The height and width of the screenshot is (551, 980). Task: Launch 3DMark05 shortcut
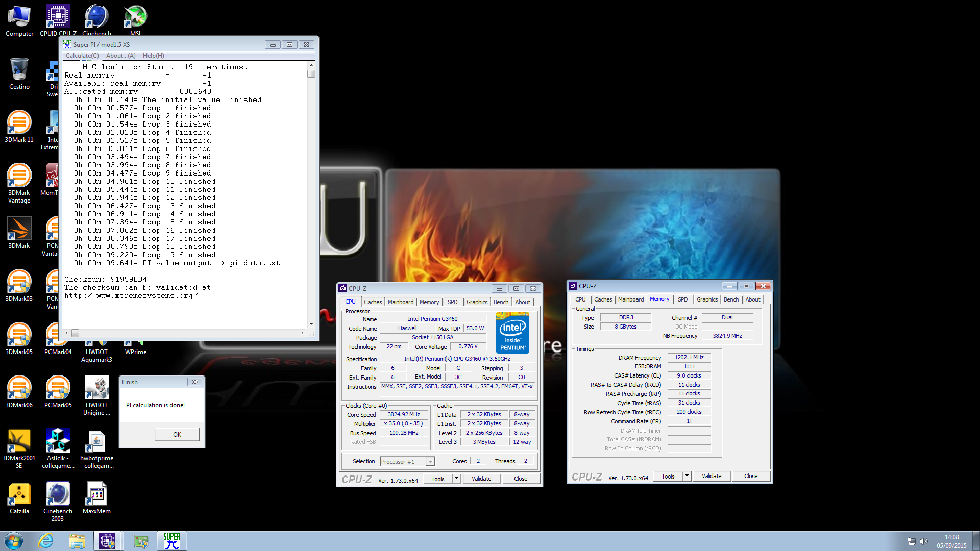pos(19,339)
